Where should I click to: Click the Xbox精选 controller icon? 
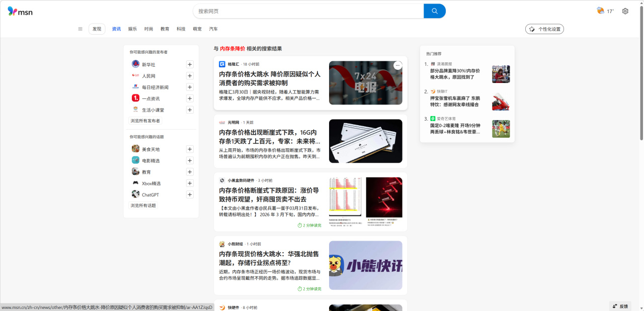point(136,183)
